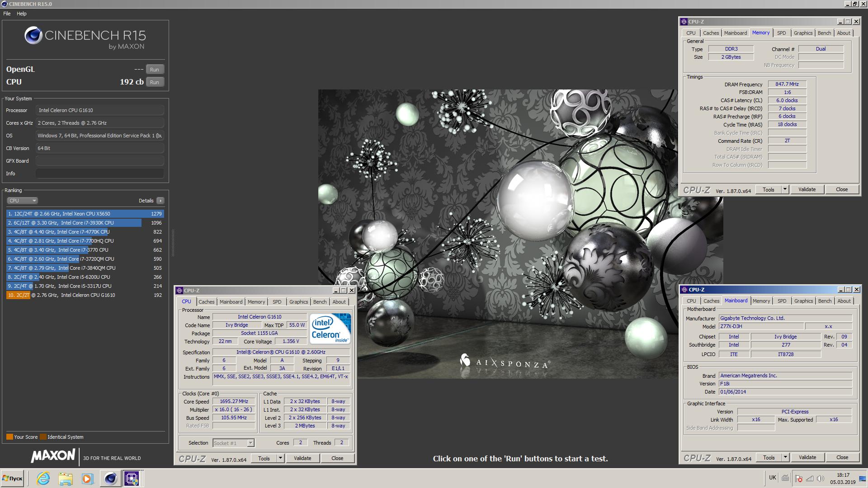This screenshot has width=868, height=488.
Task: Click Close in CPU-Z Memory window
Action: coord(842,190)
